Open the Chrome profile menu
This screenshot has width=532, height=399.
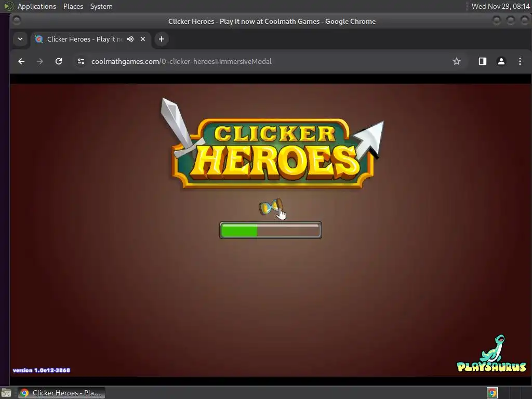coord(501,61)
